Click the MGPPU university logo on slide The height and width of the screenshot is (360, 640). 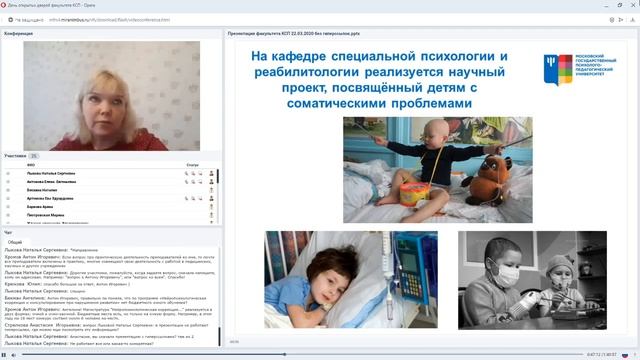[580, 70]
